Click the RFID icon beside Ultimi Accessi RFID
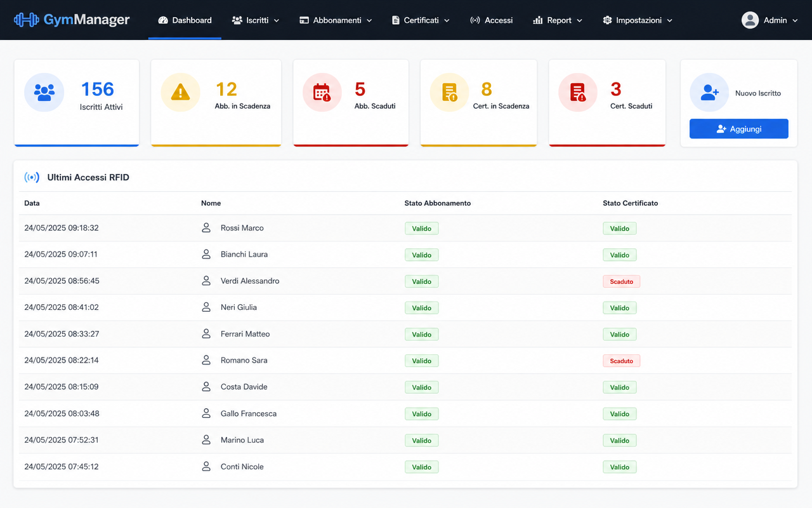The width and height of the screenshot is (812, 508). [x=32, y=177]
